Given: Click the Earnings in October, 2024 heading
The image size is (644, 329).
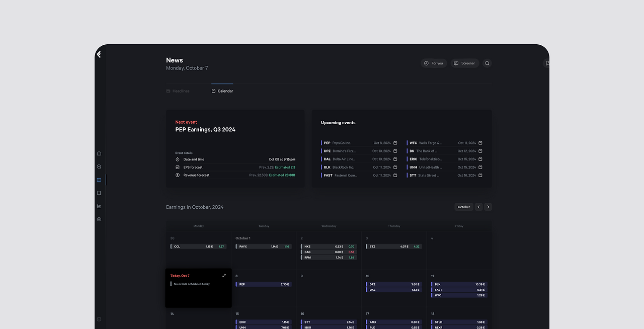Looking at the screenshot, I should click(195, 207).
